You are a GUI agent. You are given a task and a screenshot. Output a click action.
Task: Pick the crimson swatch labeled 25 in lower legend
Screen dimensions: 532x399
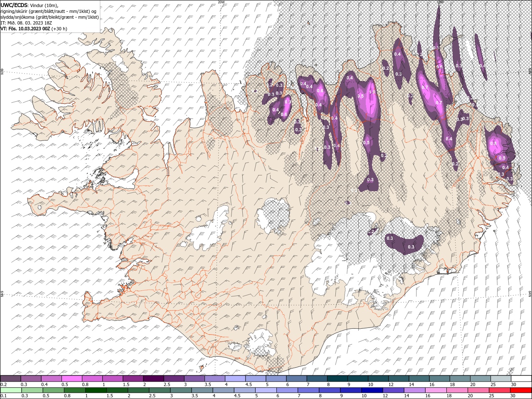pyautogui.click(x=499, y=390)
